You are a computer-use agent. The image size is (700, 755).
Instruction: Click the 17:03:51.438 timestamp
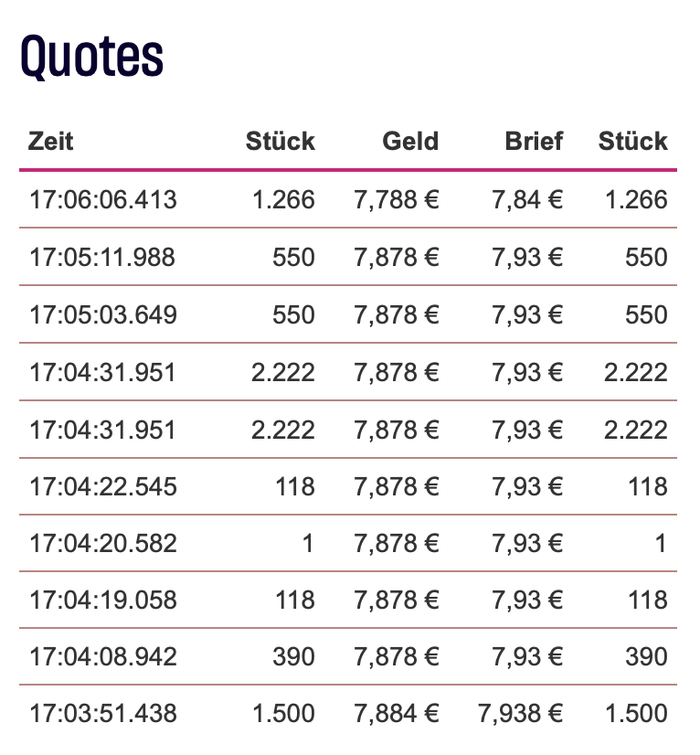pos(103,714)
